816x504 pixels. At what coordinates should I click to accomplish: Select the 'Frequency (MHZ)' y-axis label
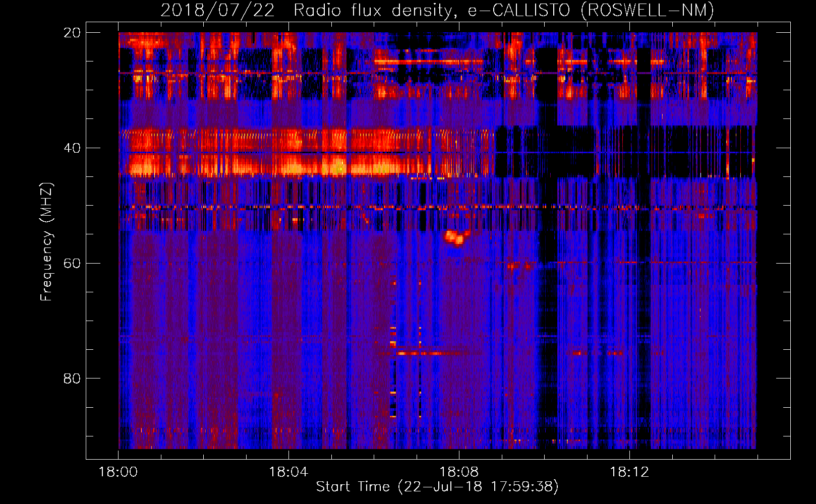[x=46, y=242]
